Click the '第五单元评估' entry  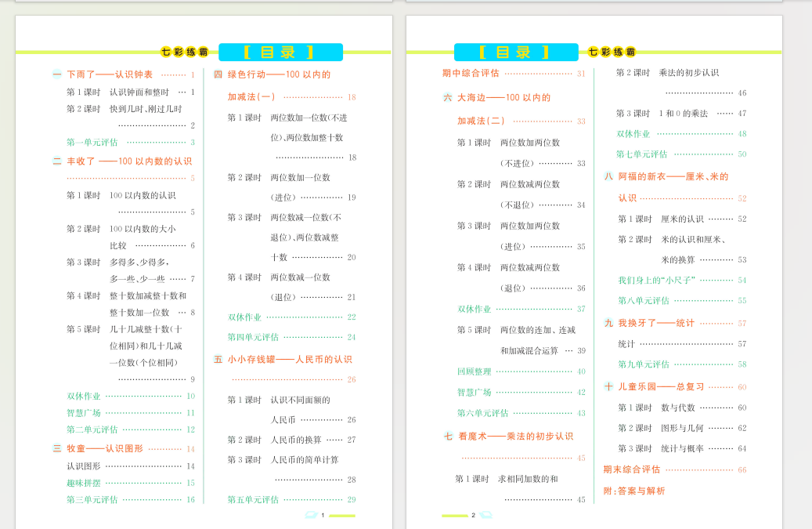tap(253, 499)
